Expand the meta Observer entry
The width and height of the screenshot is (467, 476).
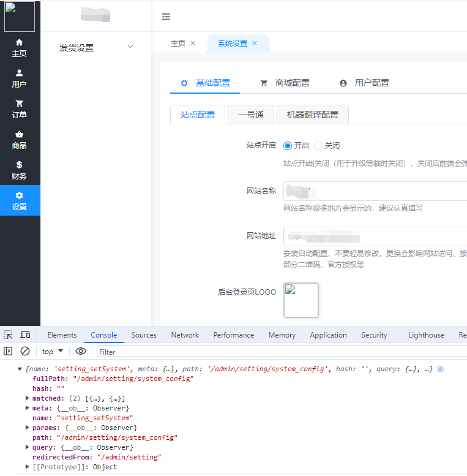click(27, 408)
